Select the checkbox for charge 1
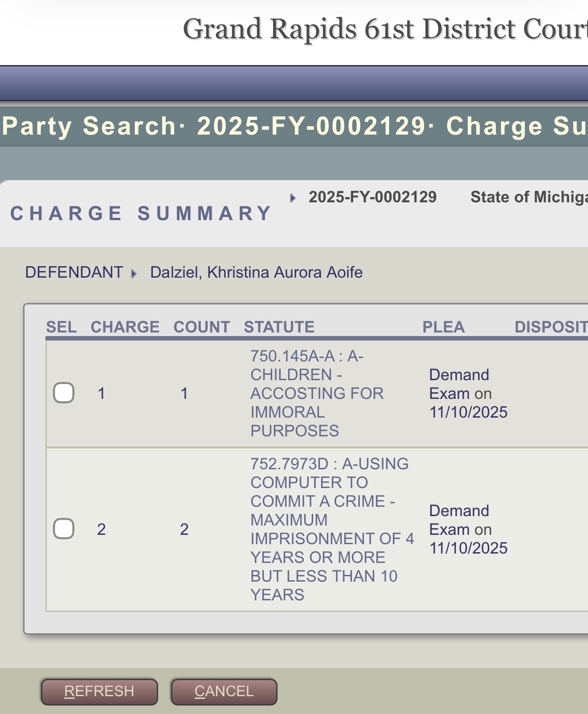 tap(64, 393)
